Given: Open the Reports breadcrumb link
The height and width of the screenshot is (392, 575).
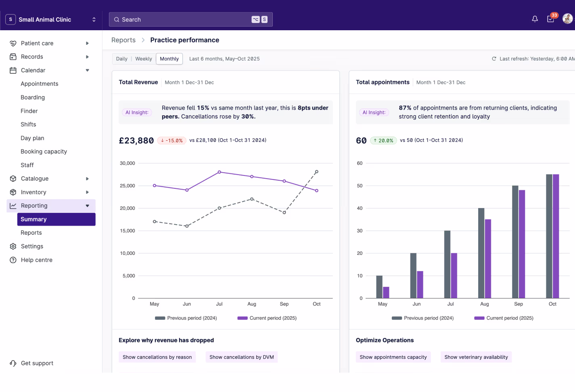Looking at the screenshot, I should (x=123, y=40).
